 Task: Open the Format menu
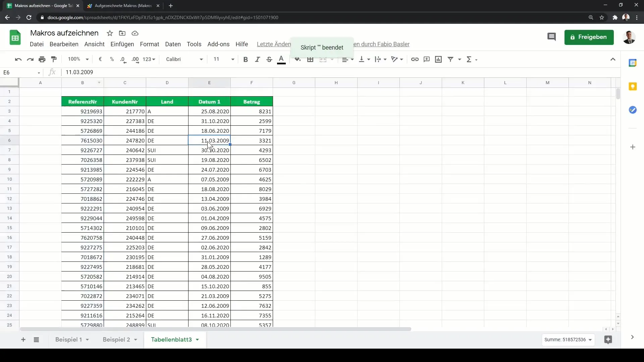(x=149, y=44)
